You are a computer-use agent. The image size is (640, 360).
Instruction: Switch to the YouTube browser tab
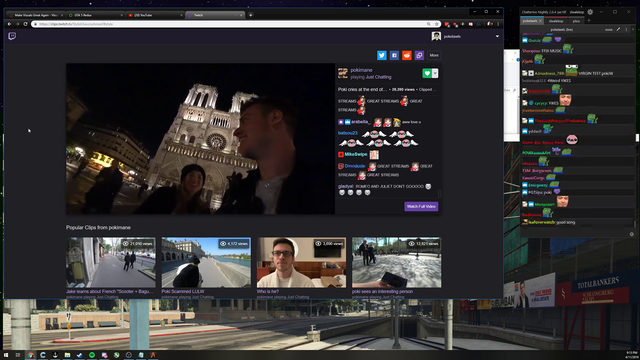(155, 15)
